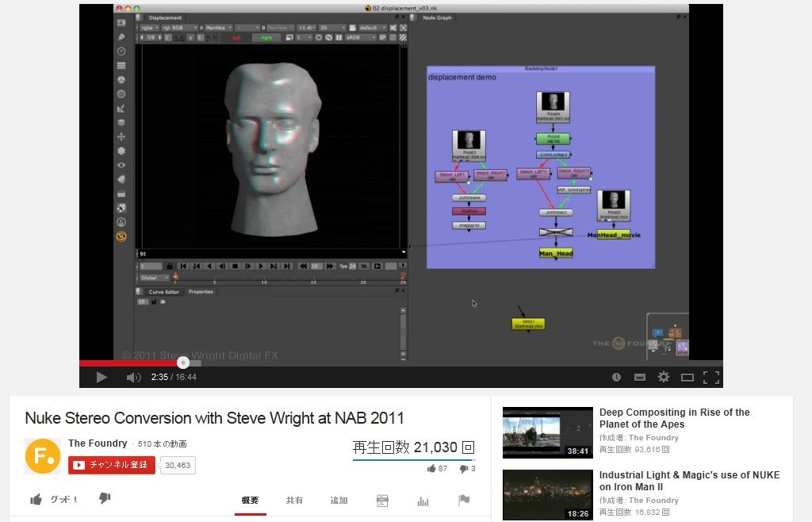Open the MetaData tag icon

point(121,179)
